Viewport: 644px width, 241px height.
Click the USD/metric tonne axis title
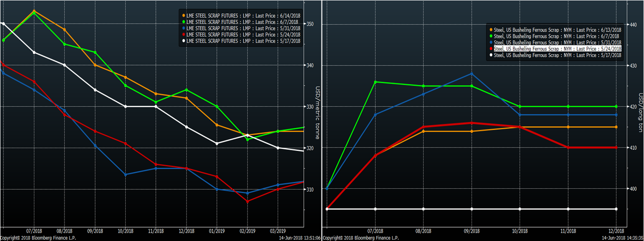(x=317, y=113)
